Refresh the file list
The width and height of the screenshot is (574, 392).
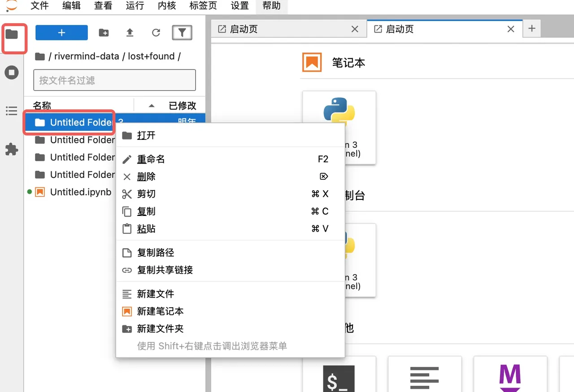point(156,33)
